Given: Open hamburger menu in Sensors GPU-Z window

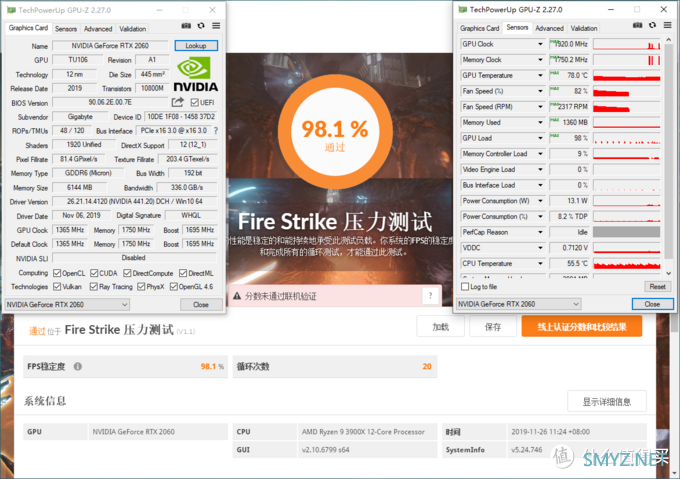Looking at the screenshot, I should click(x=667, y=25).
